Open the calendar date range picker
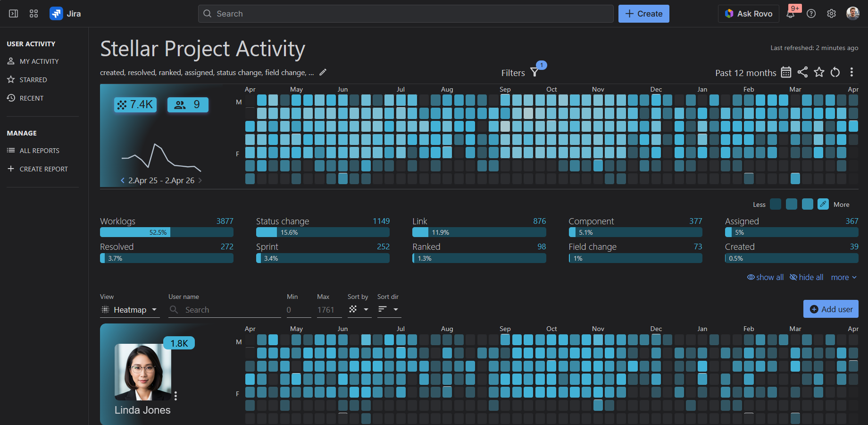This screenshot has width=868, height=425. pos(785,72)
